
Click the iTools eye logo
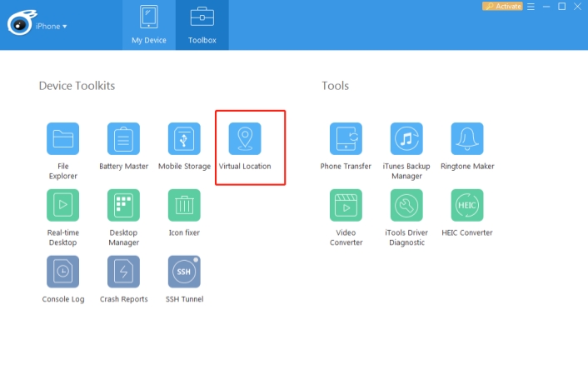(x=22, y=22)
